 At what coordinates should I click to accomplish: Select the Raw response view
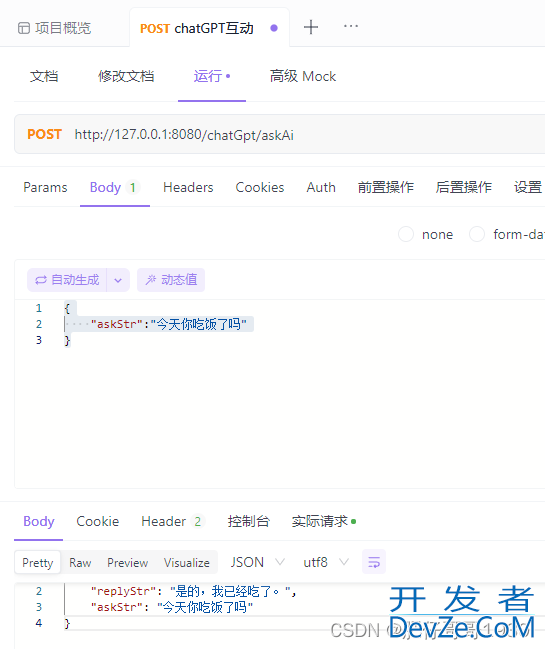[x=80, y=562]
